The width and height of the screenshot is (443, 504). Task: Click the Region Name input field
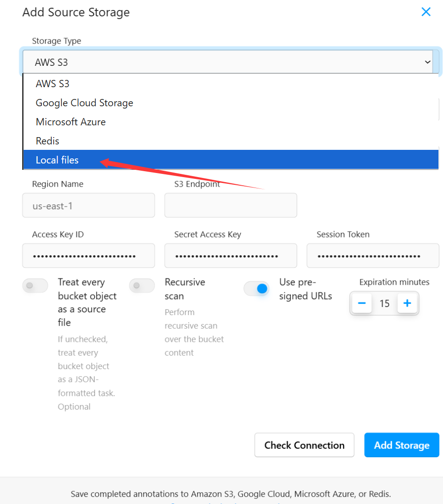(x=89, y=205)
